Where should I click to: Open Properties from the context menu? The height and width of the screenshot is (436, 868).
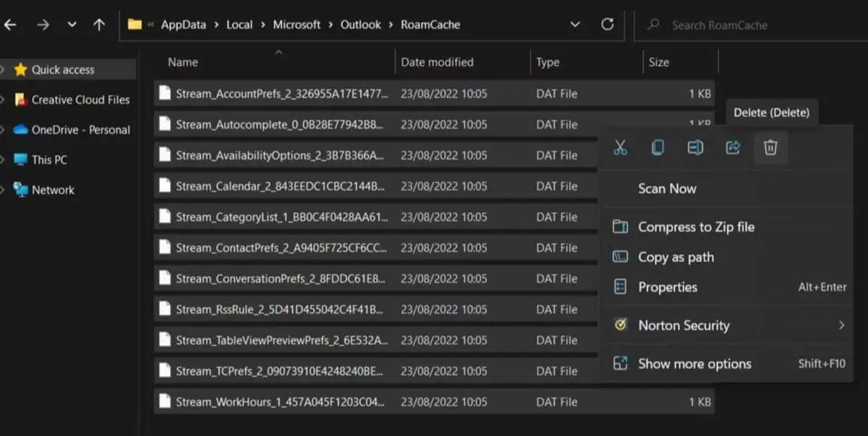[x=667, y=287]
